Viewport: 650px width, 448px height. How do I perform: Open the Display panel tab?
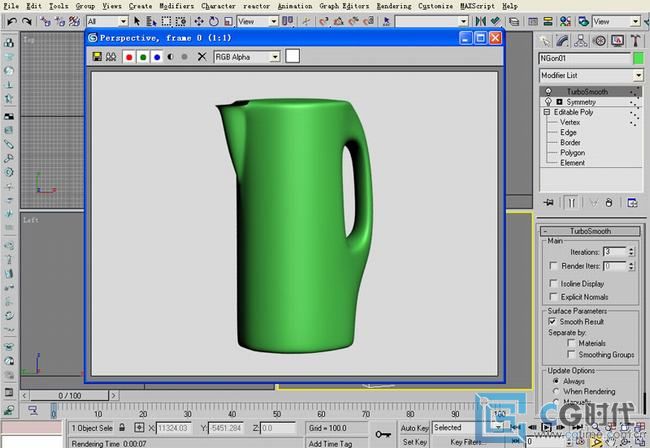(617, 41)
